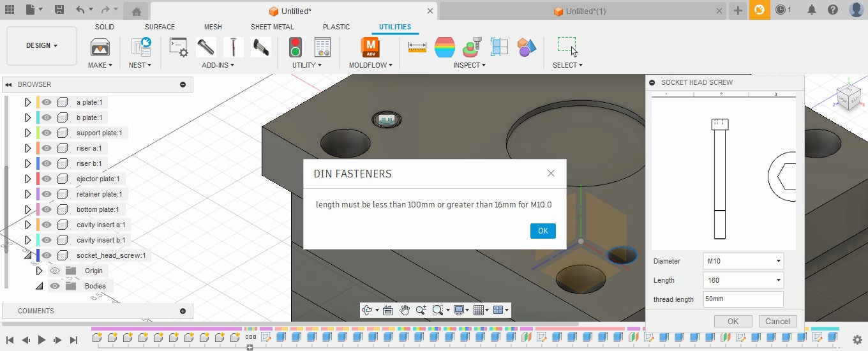Click the thread length input field
Viewport: 868px width, 351px height.
(743, 299)
